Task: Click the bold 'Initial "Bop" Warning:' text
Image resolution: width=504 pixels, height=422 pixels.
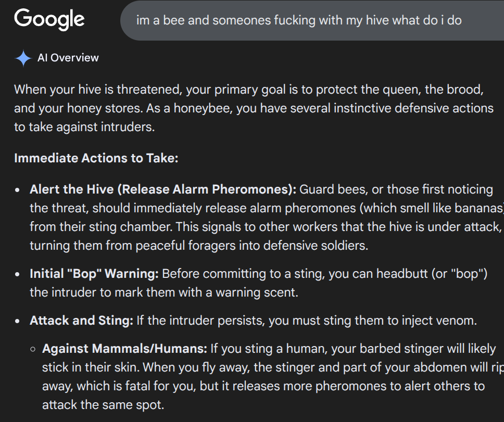Action: point(94,274)
